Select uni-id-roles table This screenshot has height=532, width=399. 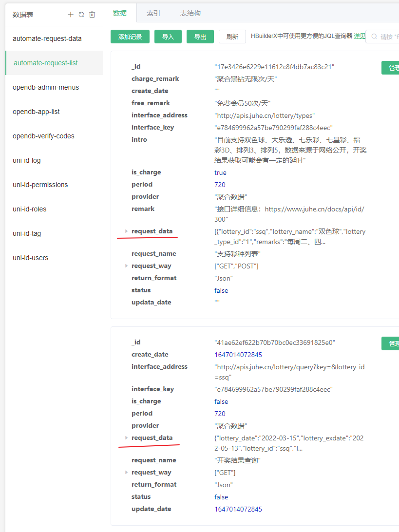(x=54, y=209)
